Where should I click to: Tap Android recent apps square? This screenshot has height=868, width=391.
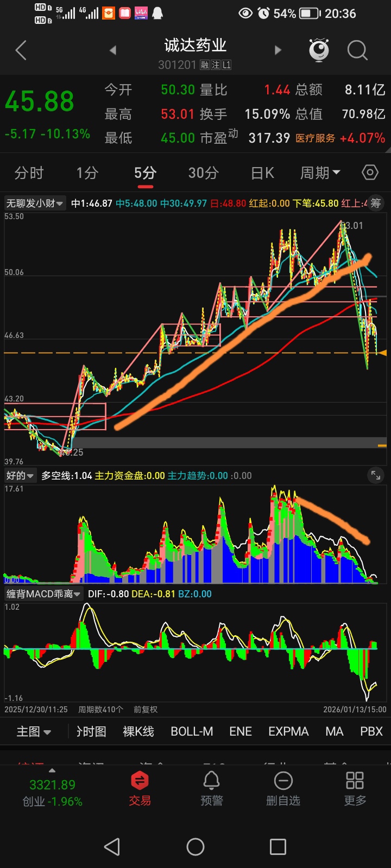point(278,847)
